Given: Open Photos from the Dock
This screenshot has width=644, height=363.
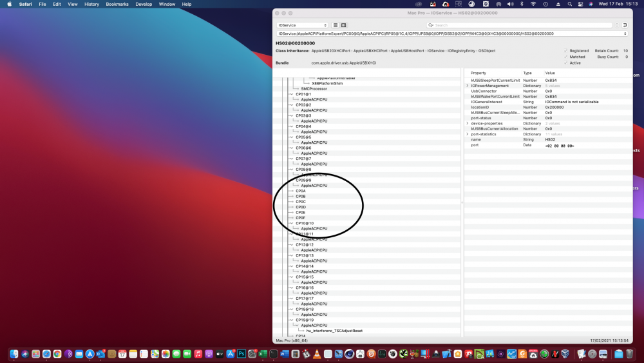Looking at the screenshot, I should coord(166,354).
